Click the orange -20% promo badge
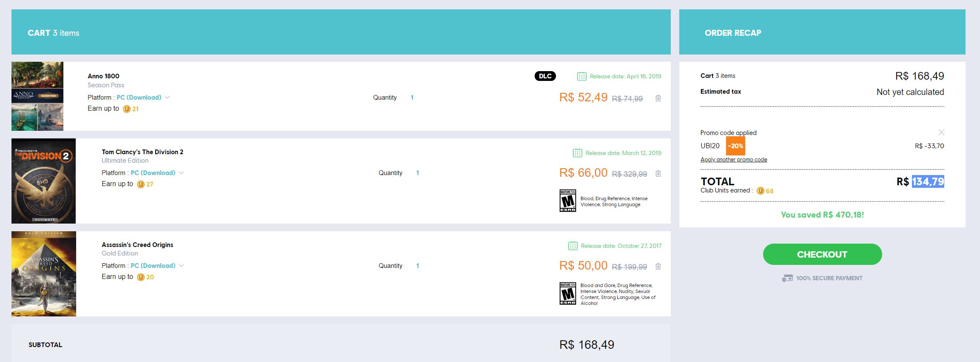This screenshot has width=980, height=362. coord(735,146)
